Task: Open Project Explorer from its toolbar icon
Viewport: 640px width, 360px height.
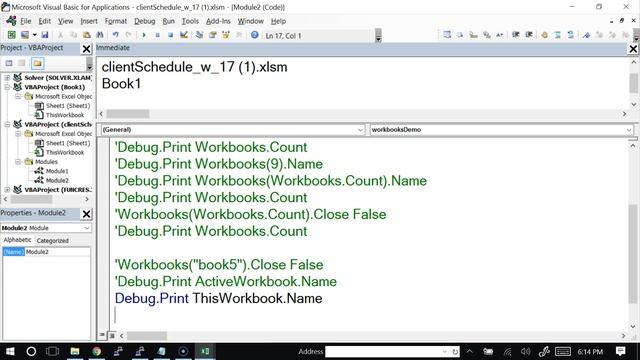Action: [199, 35]
